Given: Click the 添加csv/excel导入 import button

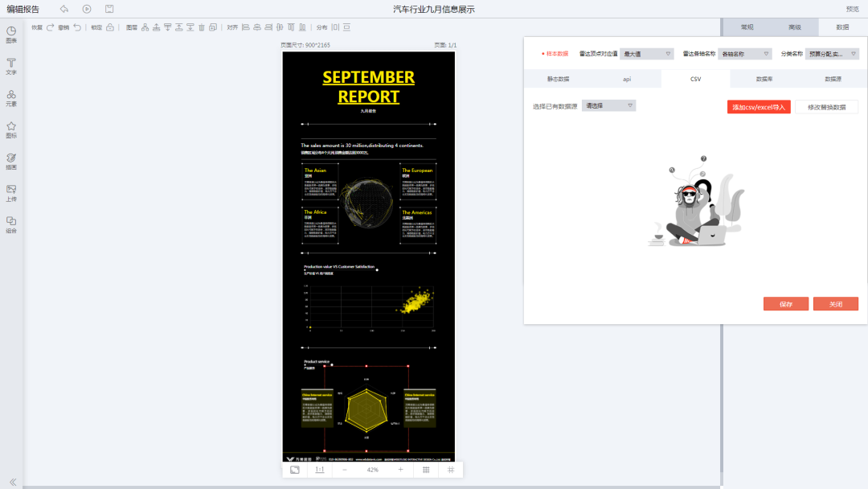Looking at the screenshot, I should pos(759,107).
